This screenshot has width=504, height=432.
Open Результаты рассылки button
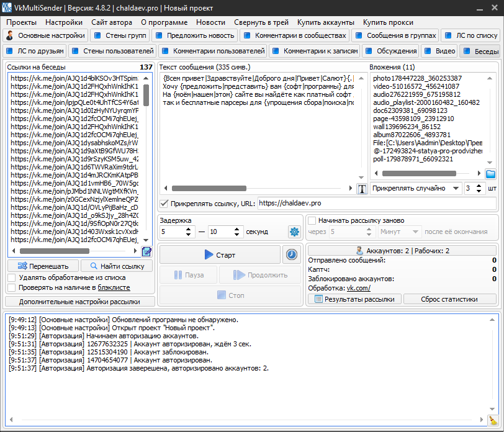pyautogui.click(x=354, y=299)
